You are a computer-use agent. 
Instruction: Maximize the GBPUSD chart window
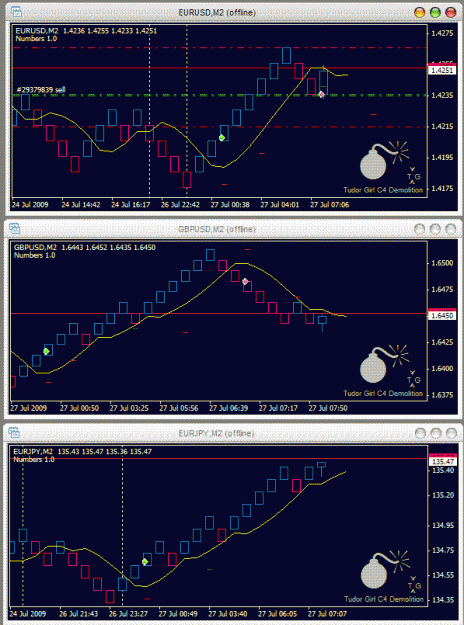pos(435,229)
